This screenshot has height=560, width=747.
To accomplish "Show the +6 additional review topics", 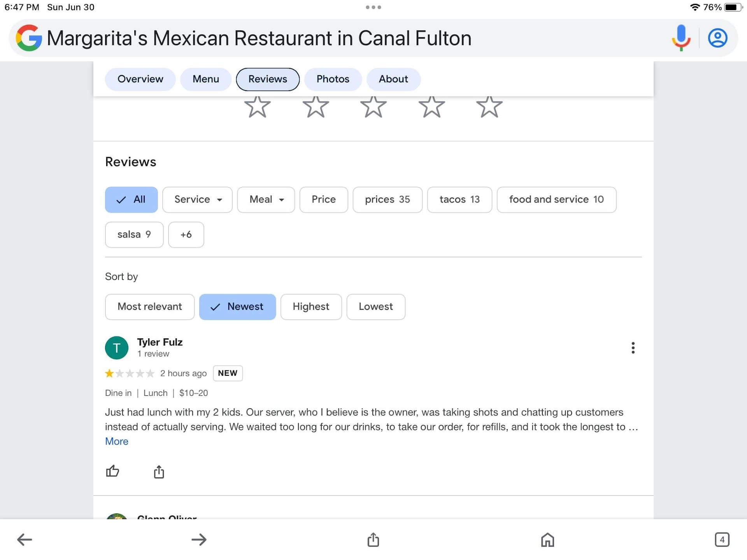I will coord(186,234).
